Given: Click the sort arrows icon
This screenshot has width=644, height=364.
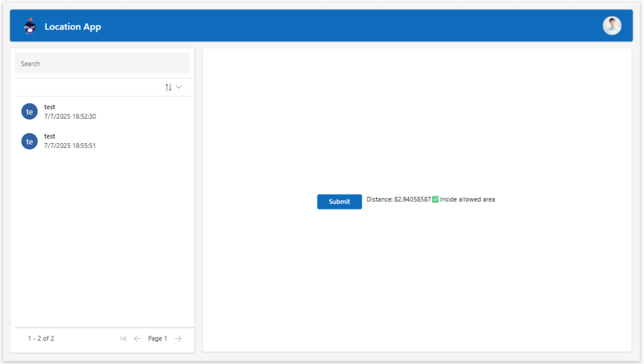Looking at the screenshot, I should [168, 87].
